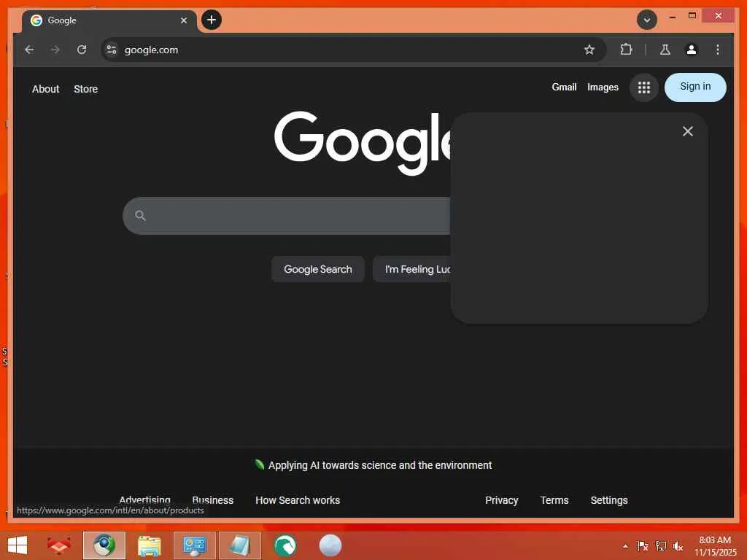The height and width of the screenshot is (560, 747).
Task: Open the Chrome profile avatar icon
Action: pyautogui.click(x=692, y=50)
